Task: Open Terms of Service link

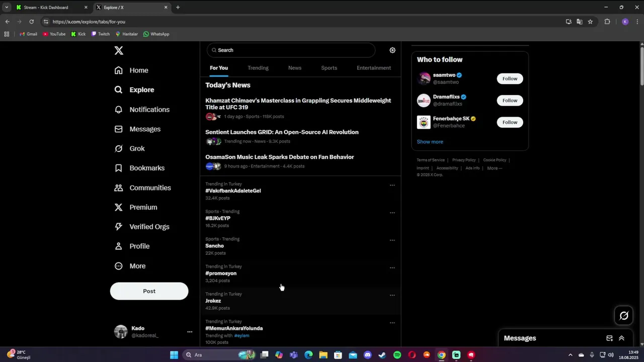Action: [431, 160]
